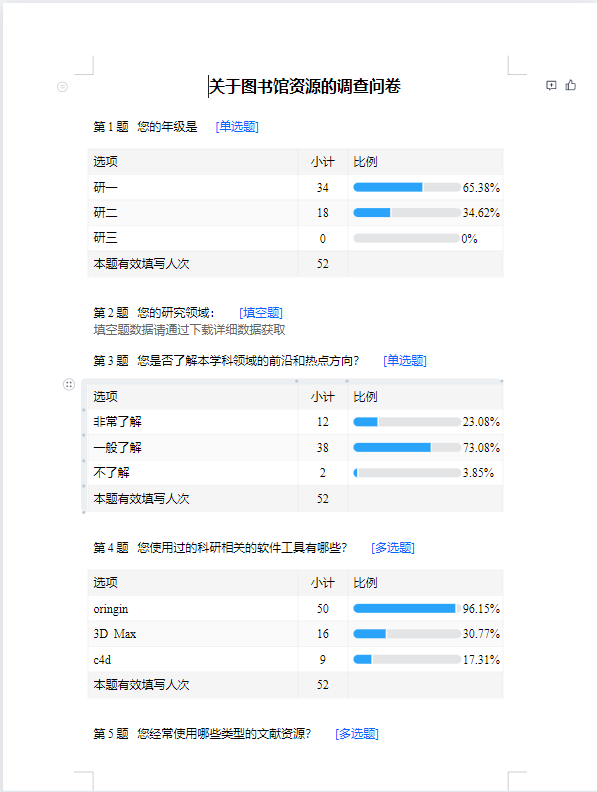Click the circular paragraph handle left of title

click(x=62, y=87)
